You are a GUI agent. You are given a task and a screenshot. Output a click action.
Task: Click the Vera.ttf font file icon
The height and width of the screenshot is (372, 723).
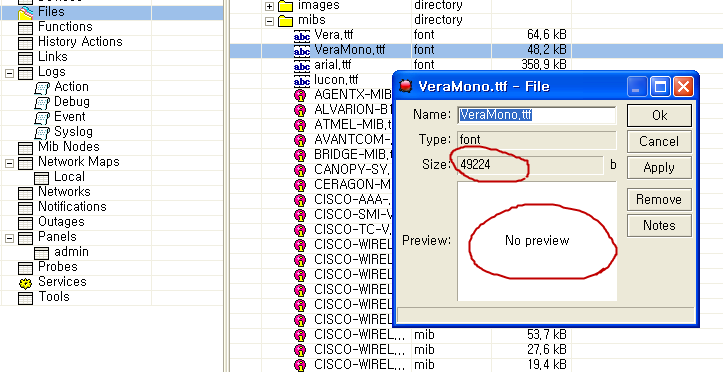pyautogui.click(x=302, y=35)
